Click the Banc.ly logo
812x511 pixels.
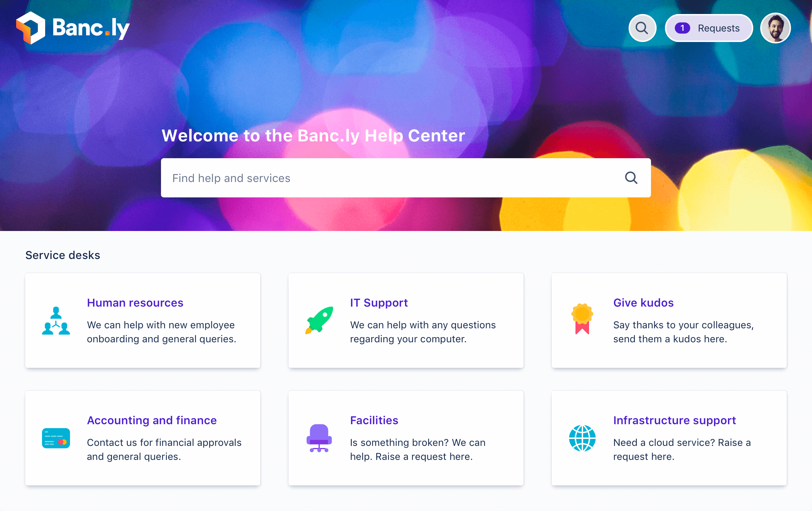coord(73,28)
